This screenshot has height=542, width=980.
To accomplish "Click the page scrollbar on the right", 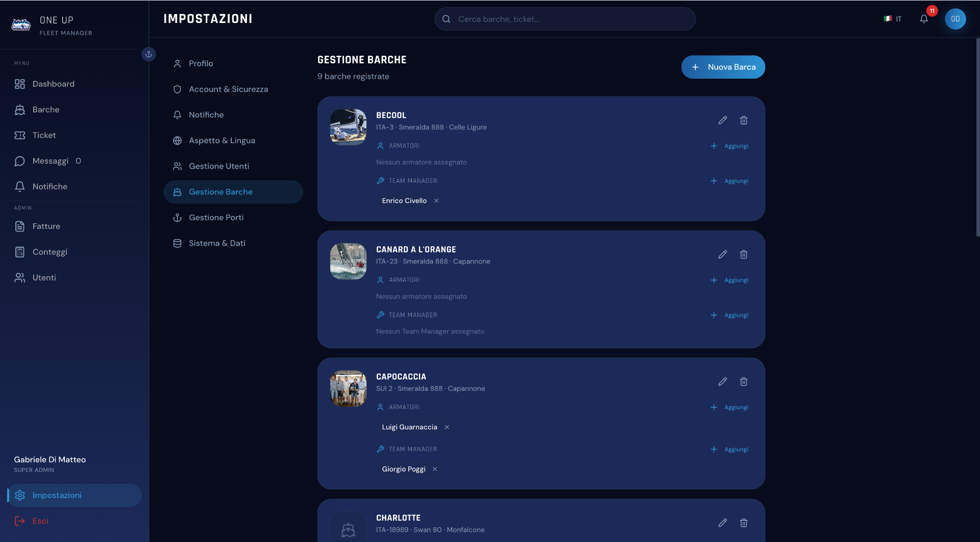I will tap(977, 137).
